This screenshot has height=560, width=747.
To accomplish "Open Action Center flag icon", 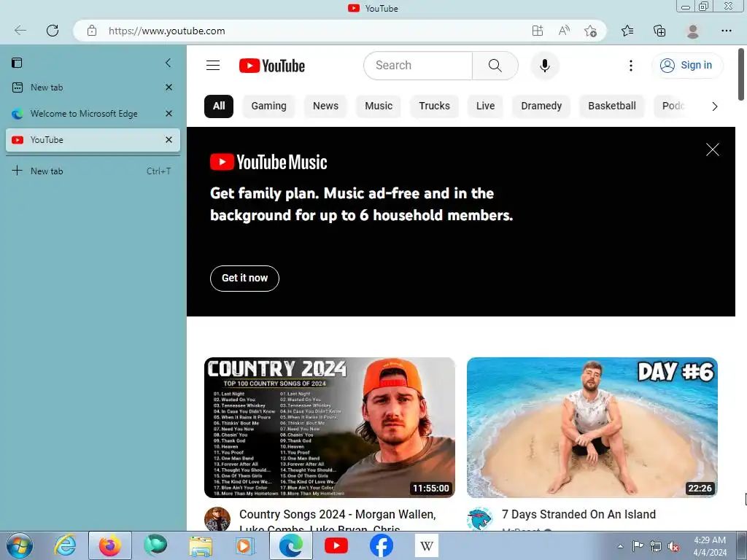I will point(638,546).
